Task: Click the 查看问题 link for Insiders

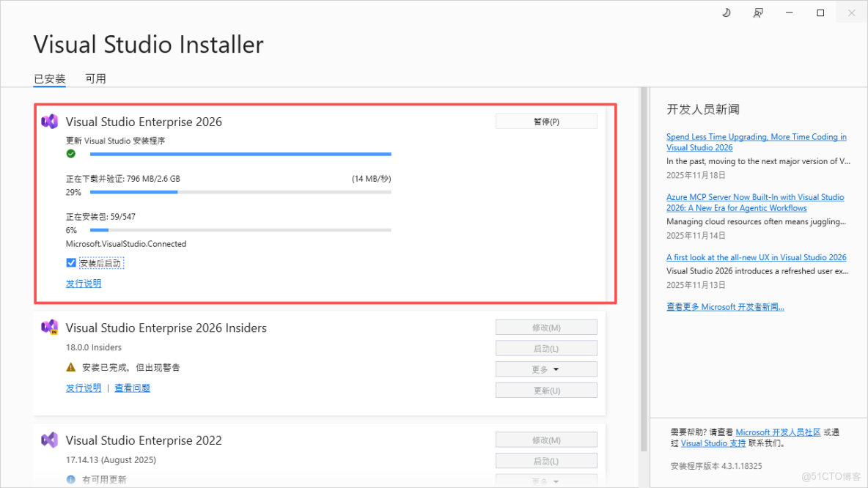Action: pos(132,387)
